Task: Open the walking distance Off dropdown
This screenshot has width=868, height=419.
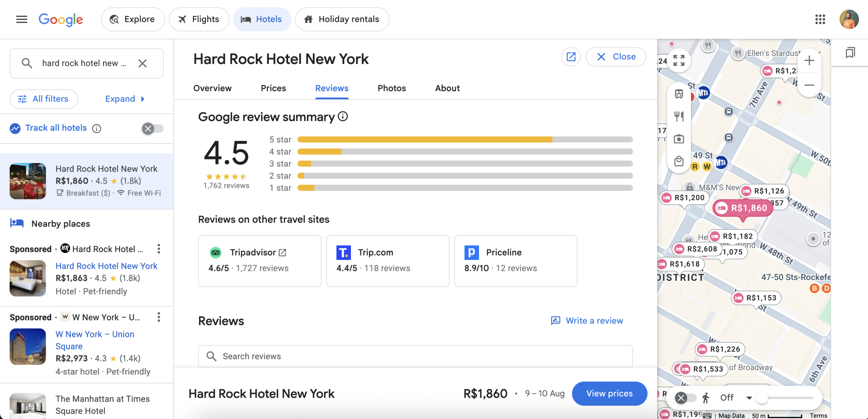Action: (x=735, y=398)
